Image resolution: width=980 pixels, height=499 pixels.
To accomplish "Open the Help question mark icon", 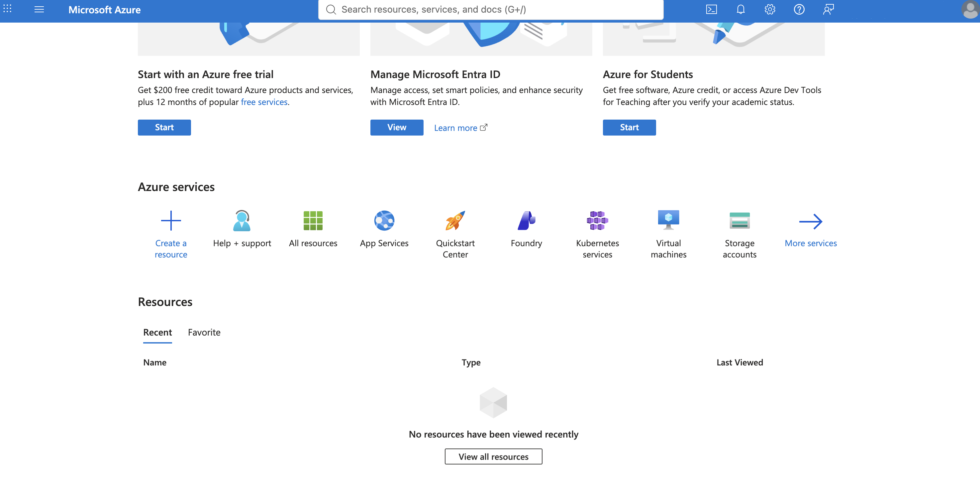I will tap(799, 9).
